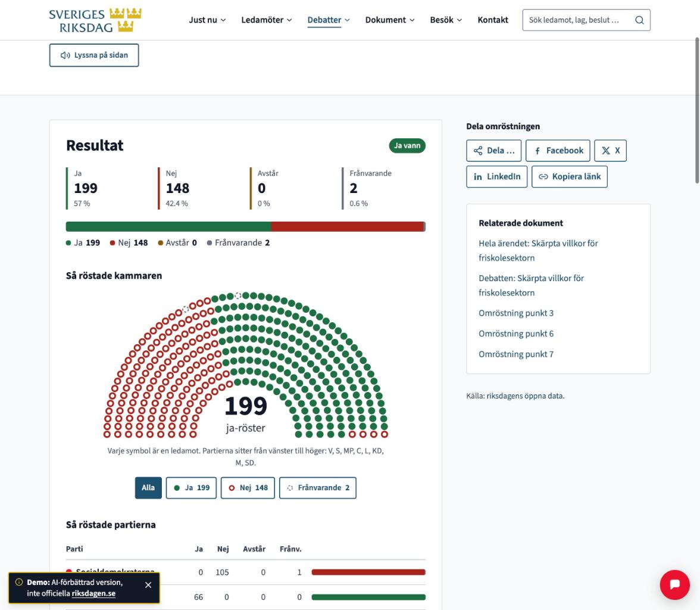
Task: Click the 199 ja-röster center label
Action: click(245, 414)
